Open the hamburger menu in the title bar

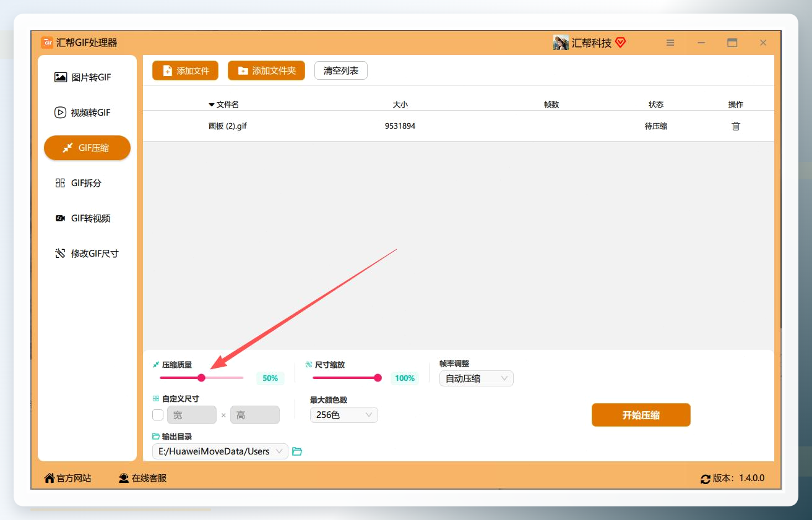(670, 43)
